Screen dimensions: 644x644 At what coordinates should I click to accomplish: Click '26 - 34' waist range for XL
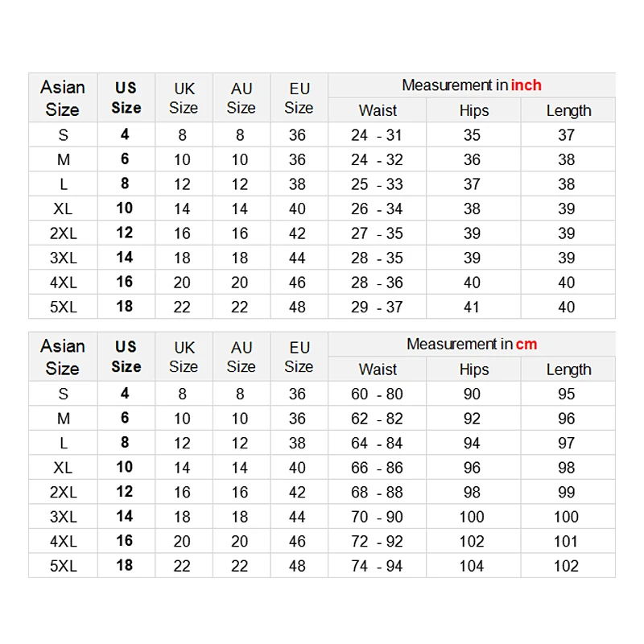coord(377,208)
